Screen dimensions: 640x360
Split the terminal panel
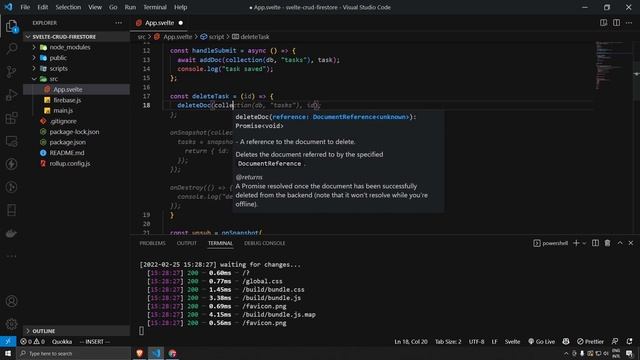click(596, 243)
